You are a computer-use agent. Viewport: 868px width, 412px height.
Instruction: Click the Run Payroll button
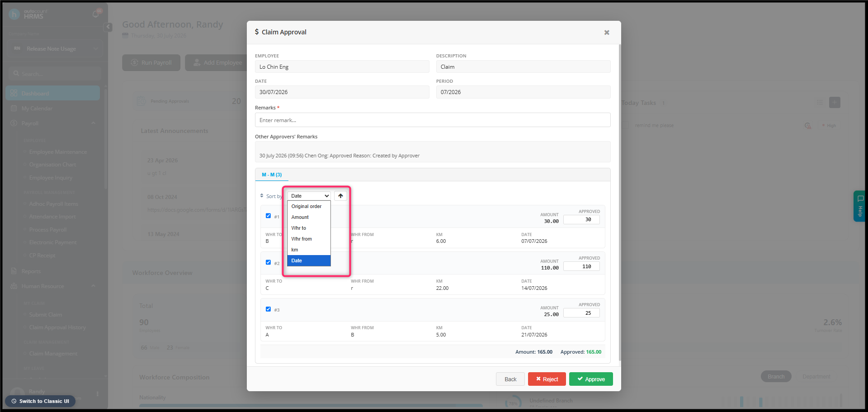coord(151,63)
